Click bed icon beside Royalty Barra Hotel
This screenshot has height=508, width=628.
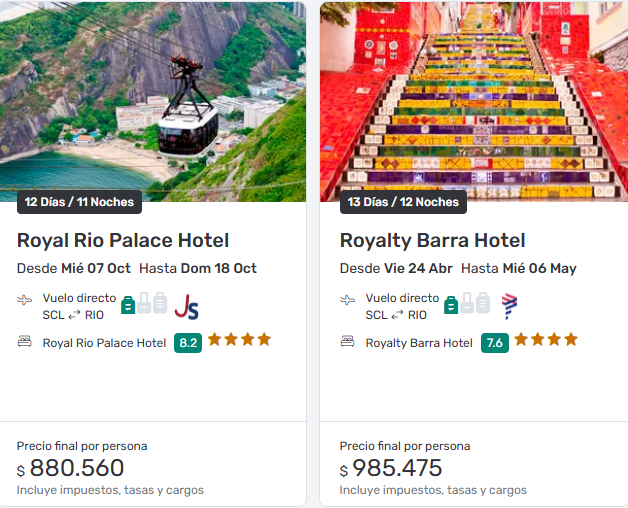click(348, 342)
